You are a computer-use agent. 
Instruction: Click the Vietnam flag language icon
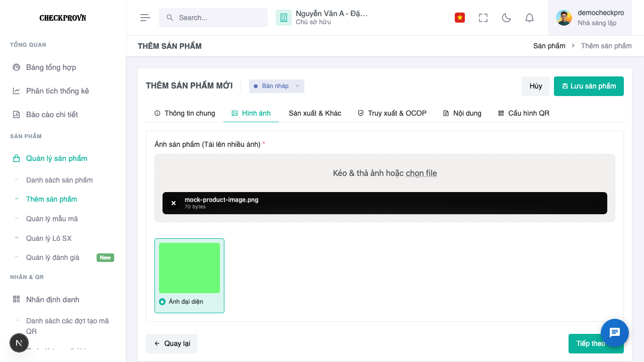coord(460,18)
